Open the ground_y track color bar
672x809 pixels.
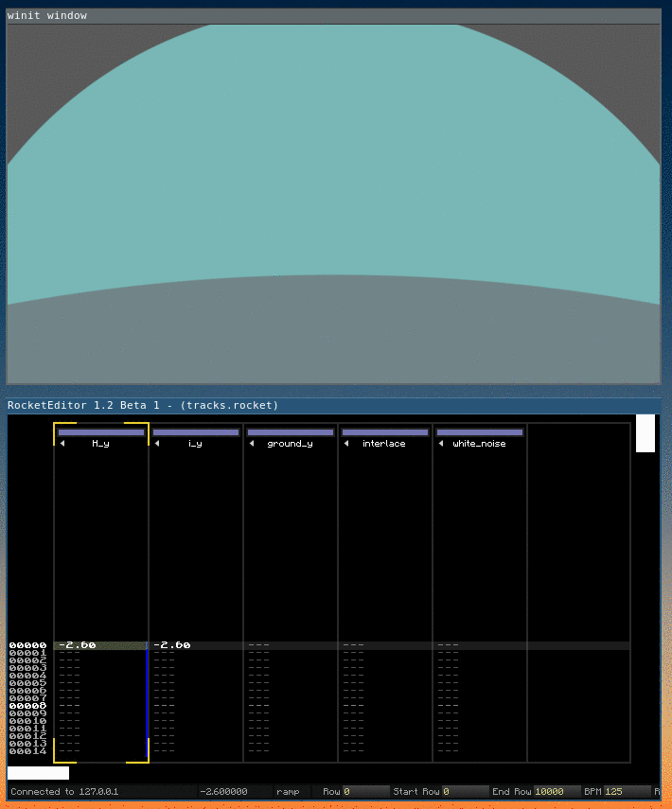tap(291, 432)
